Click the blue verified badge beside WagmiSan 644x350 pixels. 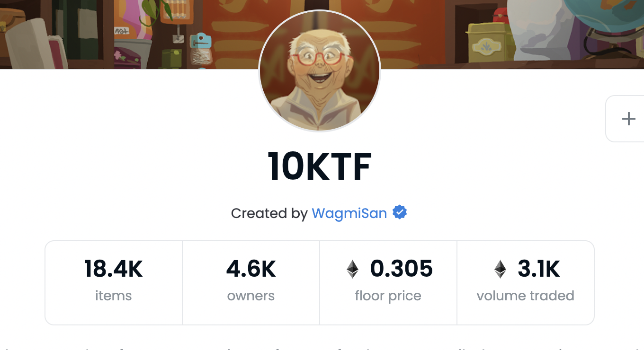point(400,213)
